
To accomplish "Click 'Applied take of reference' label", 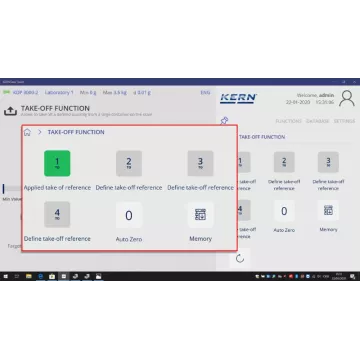I will tap(57, 188).
